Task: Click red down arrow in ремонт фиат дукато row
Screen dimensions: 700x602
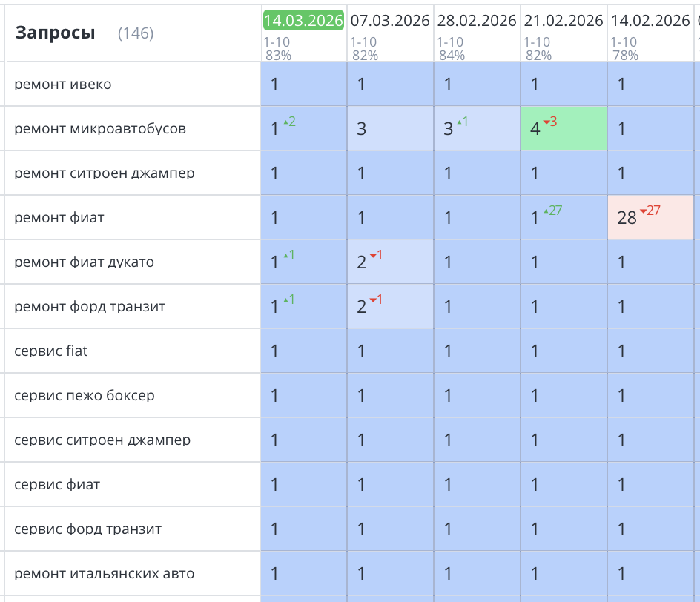Action: (372, 256)
